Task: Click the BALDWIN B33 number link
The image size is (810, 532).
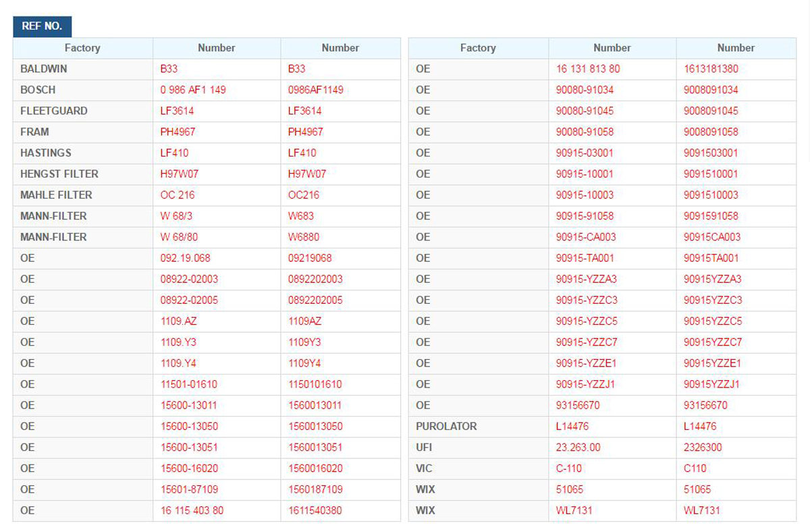Action: pyautogui.click(x=169, y=69)
